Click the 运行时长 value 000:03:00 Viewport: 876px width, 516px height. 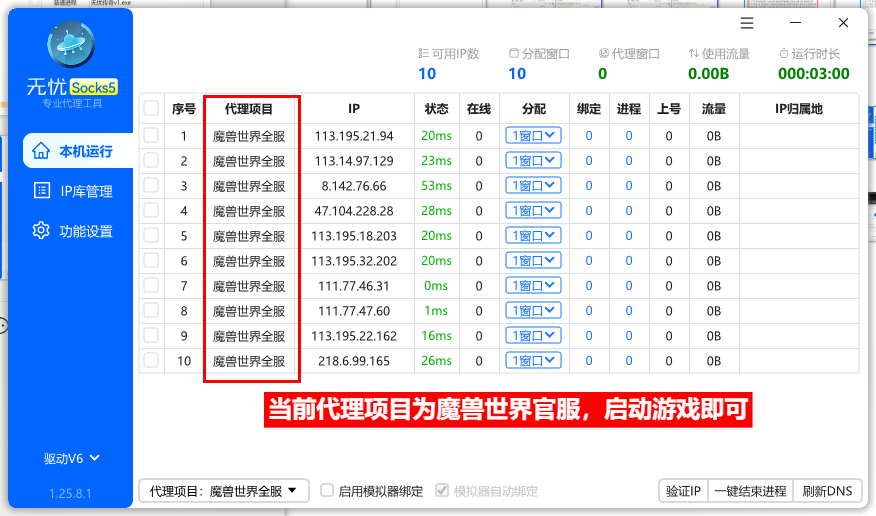[x=813, y=74]
